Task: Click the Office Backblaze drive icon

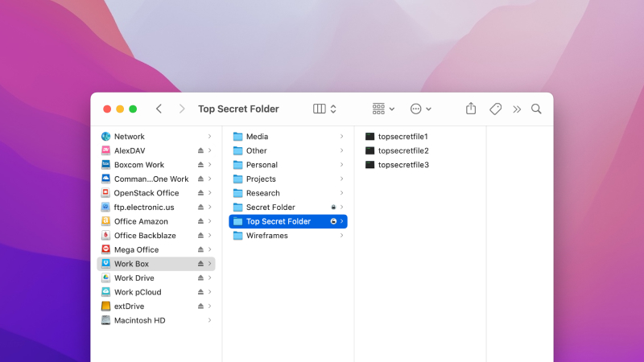Action: tap(105, 235)
